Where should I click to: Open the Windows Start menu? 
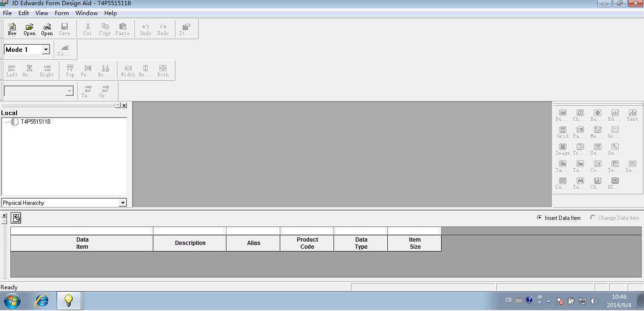tap(12, 301)
